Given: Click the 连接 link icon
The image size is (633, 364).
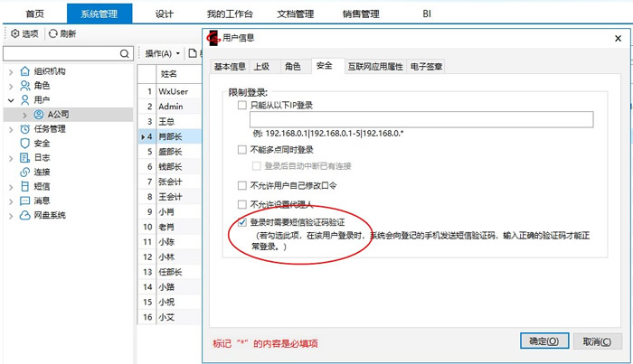Looking at the screenshot, I should pyautogui.click(x=24, y=173).
